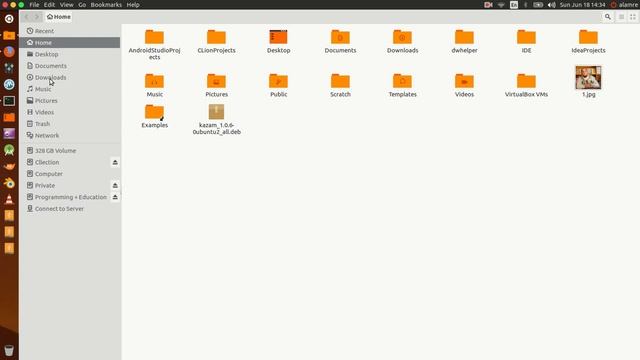The width and height of the screenshot is (640, 360).
Task: Open the Trash in the launcher dock
Action: [9, 350]
